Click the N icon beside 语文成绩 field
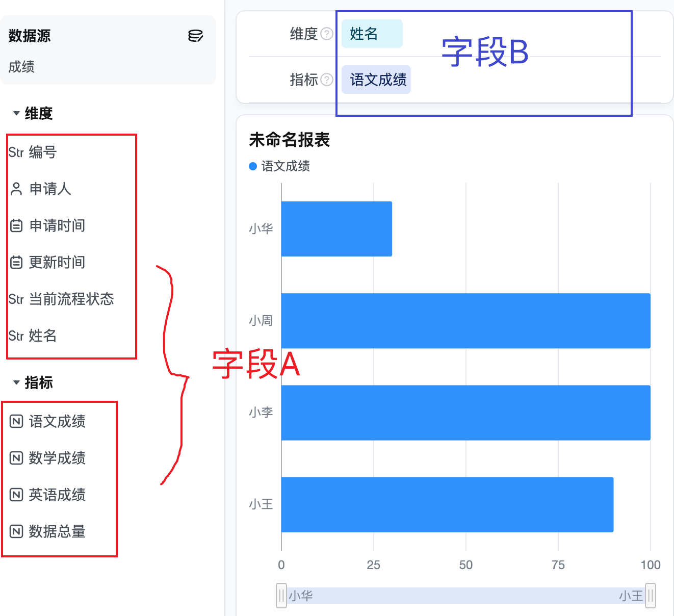Screen dimensions: 674x616 [16, 421]
